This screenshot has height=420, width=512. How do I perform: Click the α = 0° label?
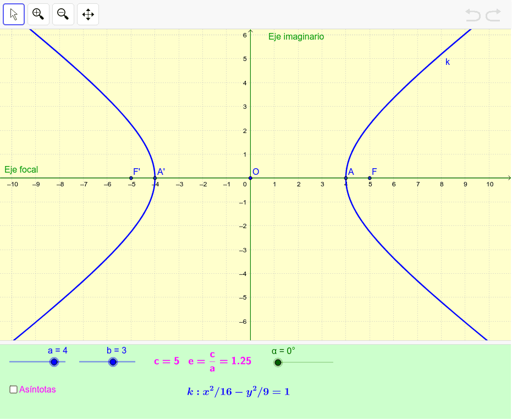click(283, 351)
